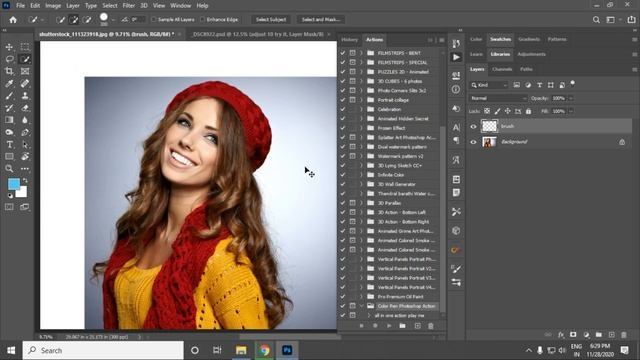Image resolution: width=640 pixels, height=360 pixels.
Task: Expand the Celebration action set
Action: pyautogui.click(x=361, y=109)
